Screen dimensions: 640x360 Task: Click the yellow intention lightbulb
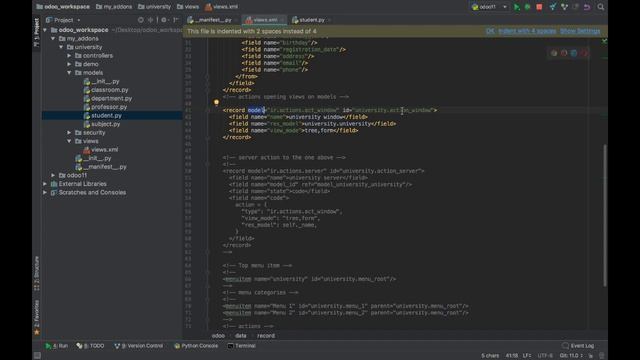216,102
